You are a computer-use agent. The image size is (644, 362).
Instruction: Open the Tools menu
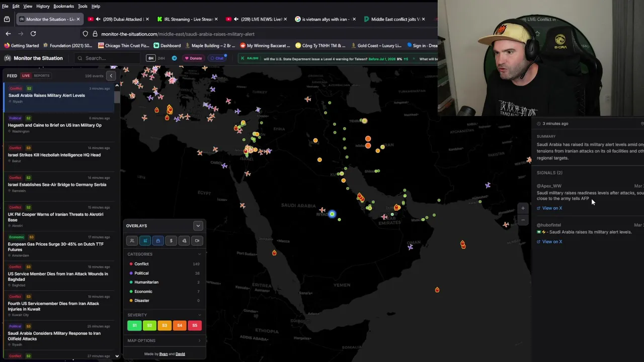click(83, 6)
